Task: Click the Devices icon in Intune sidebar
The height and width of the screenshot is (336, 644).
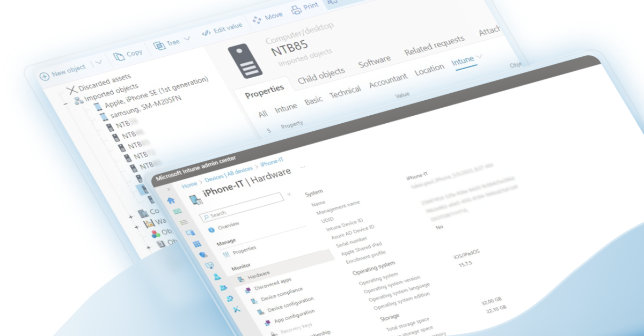Action: tap(190, 233)
